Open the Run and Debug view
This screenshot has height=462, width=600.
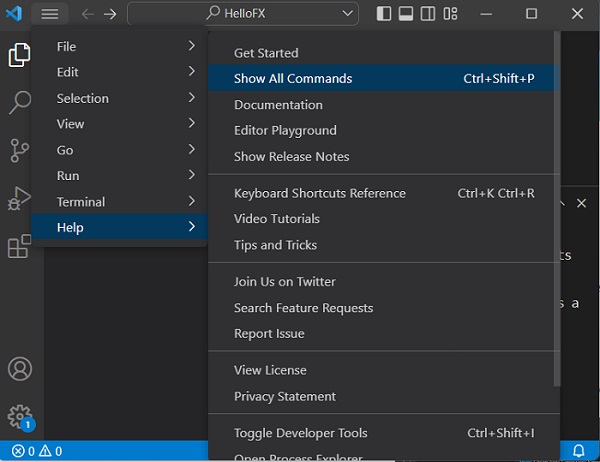point(19,198)
